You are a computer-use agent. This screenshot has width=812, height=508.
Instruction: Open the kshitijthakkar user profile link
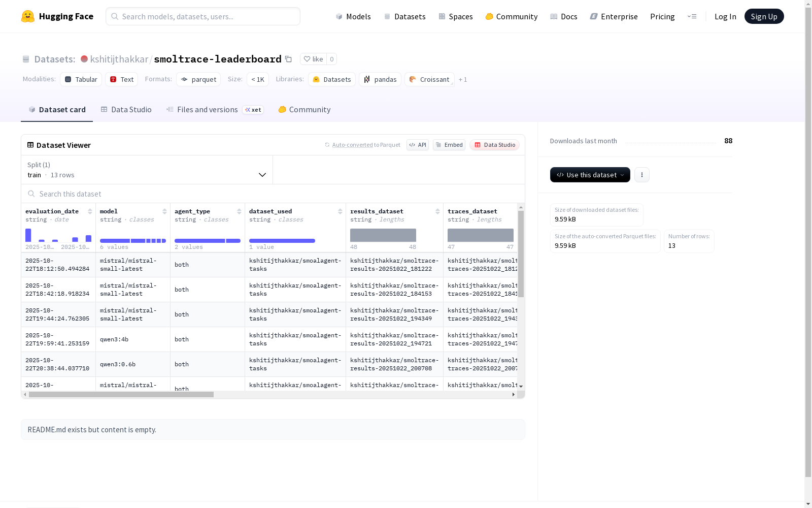[119, 59]
